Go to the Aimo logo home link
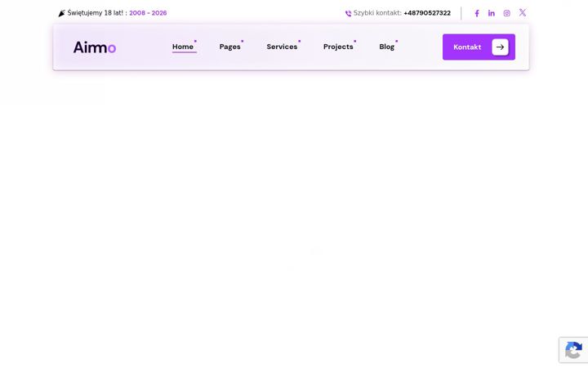The height and width of the screenshot is (368, 588). 95,47
